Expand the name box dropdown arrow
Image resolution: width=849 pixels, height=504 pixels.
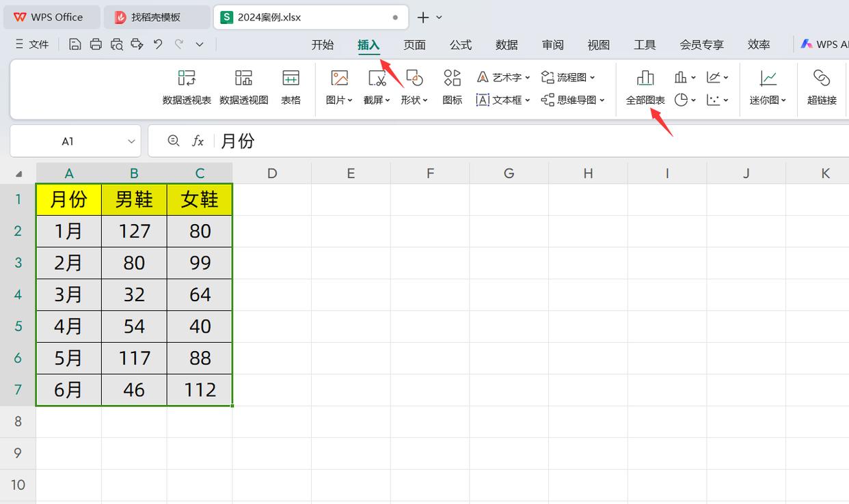(131, 141)
